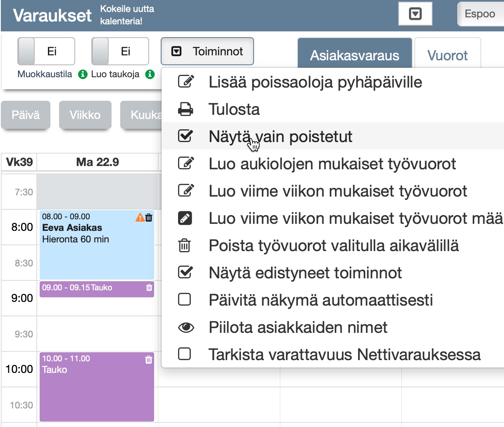Click the Viikko view button
The width and height of the screenshot is (504, 427).
(85, 115)
